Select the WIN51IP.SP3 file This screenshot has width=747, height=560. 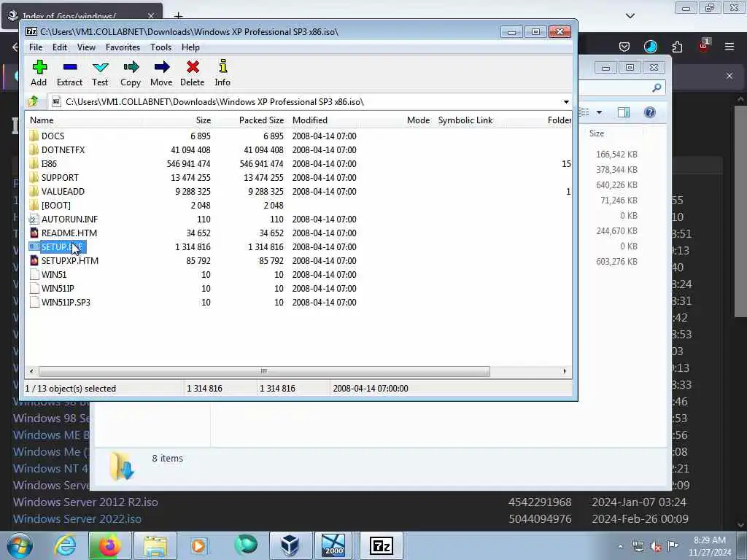coord(66,302)
